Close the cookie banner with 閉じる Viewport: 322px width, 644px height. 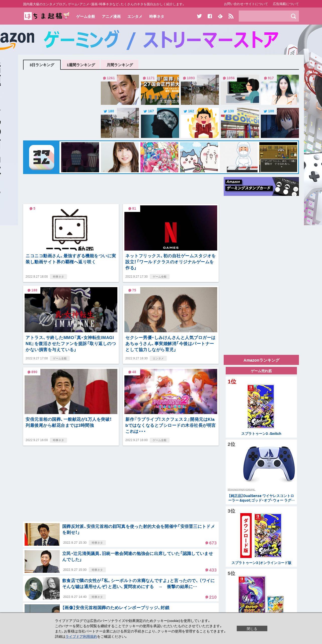pos(252,628)
